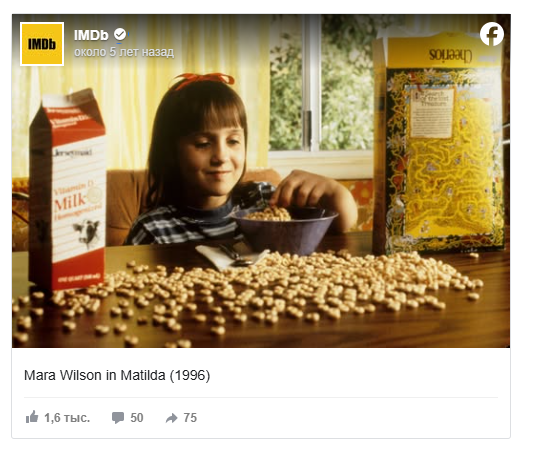Click the share arrow icon
The width and height of the screenshot is (543, 461).
click(x=171, y=418)
